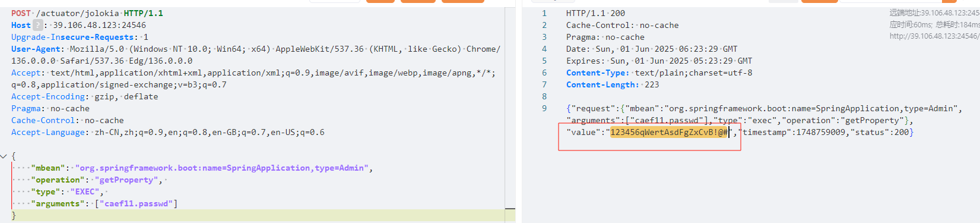Click the "getProperty" operation value in request body
Image resolution: width=980 pixels, height=223 pixels.
127,180
